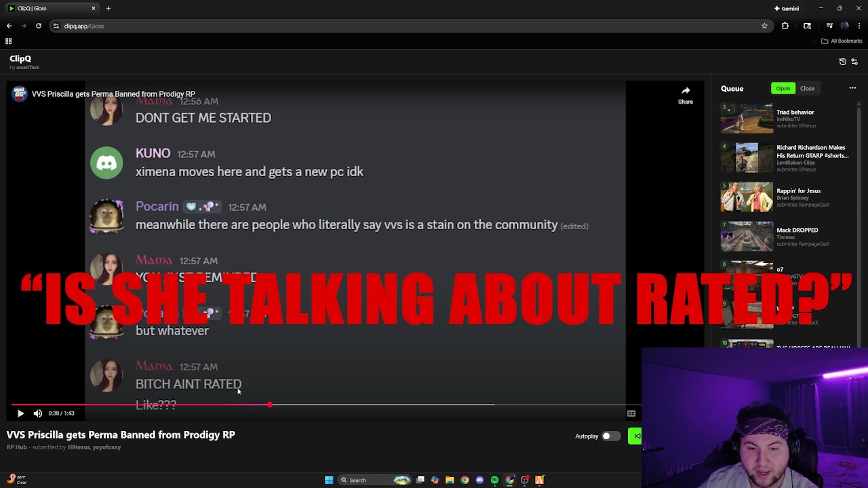
Task: Go back with browser back arrow
Action: point(9,26)
